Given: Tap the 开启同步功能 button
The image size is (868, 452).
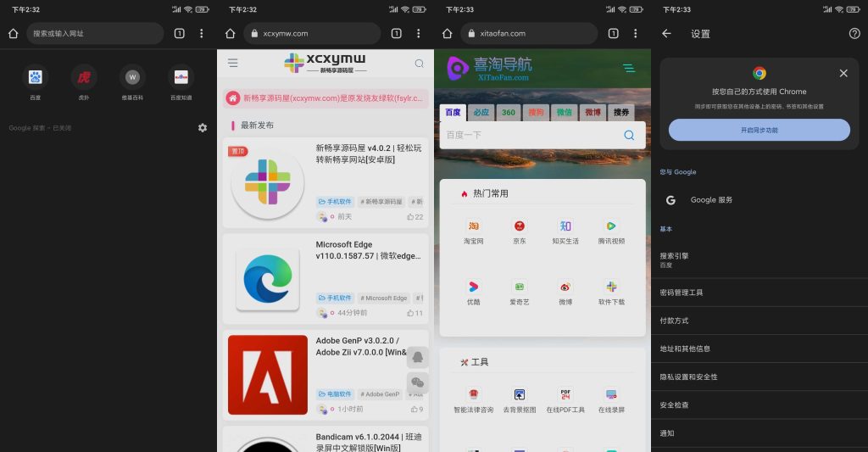Looking at the screenshot, I should [x=759, y=130].
